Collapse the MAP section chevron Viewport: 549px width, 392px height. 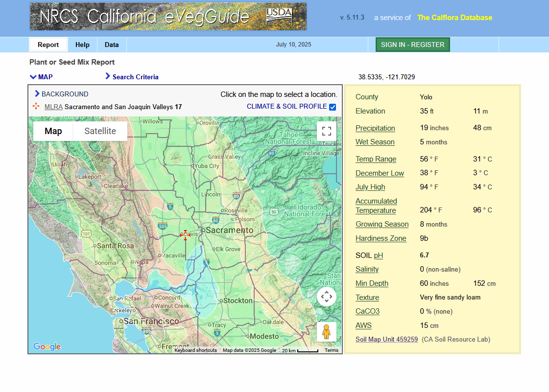(32, 77)
